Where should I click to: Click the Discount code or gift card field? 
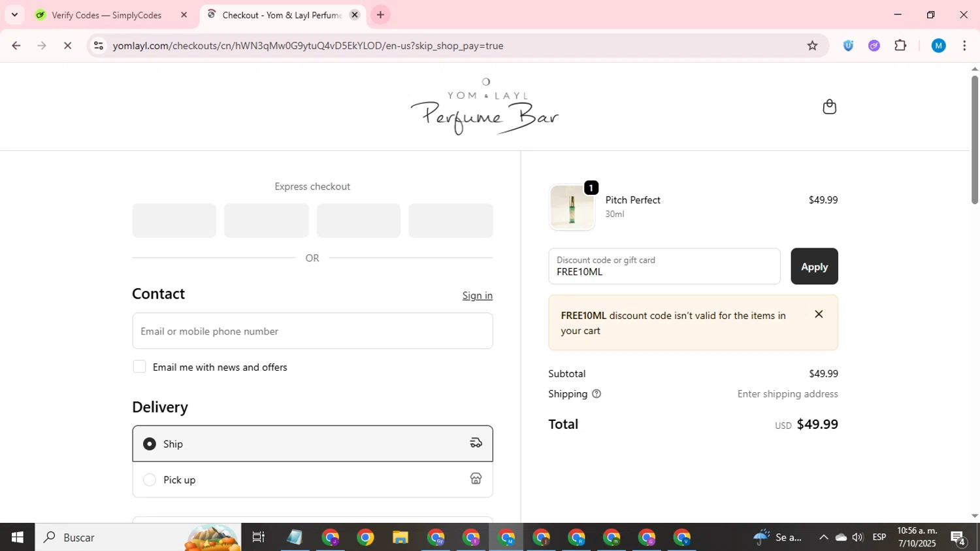664,266
